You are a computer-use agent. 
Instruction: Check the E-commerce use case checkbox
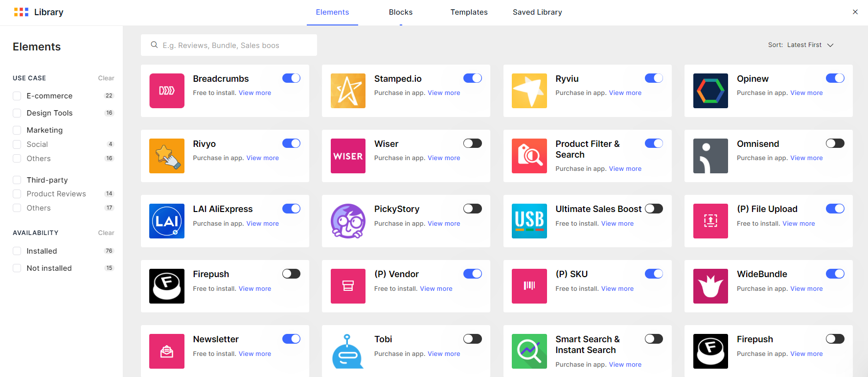click(17, 96)
